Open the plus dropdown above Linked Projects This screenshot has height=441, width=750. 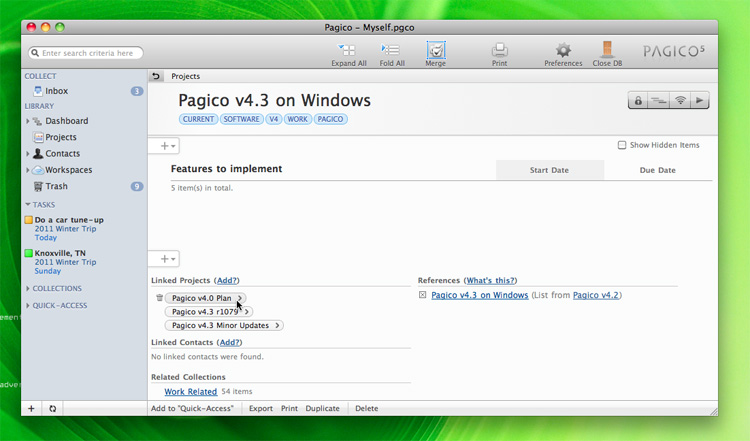pos(167,259)
